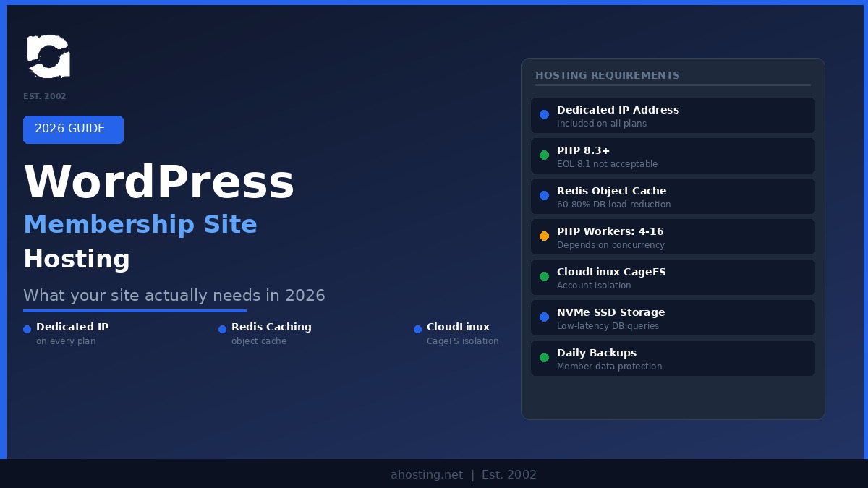
Task: Click the 'EST. 2002' text under the logo
Action: (x=45, y=96)
